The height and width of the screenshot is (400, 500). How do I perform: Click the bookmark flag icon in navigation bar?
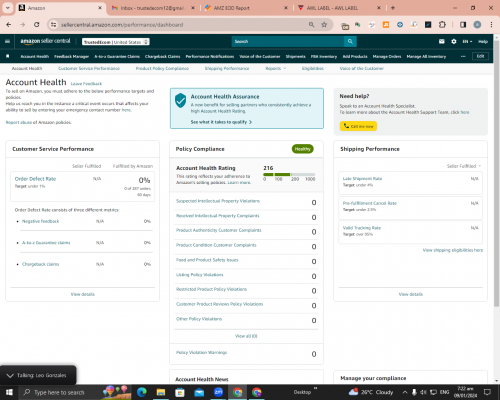point(8,56)
